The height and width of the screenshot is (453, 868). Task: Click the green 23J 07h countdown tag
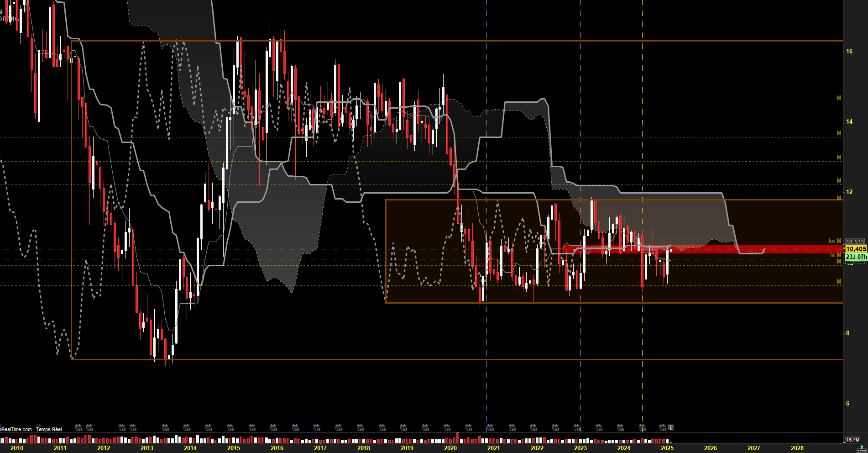tap(856, 257)
